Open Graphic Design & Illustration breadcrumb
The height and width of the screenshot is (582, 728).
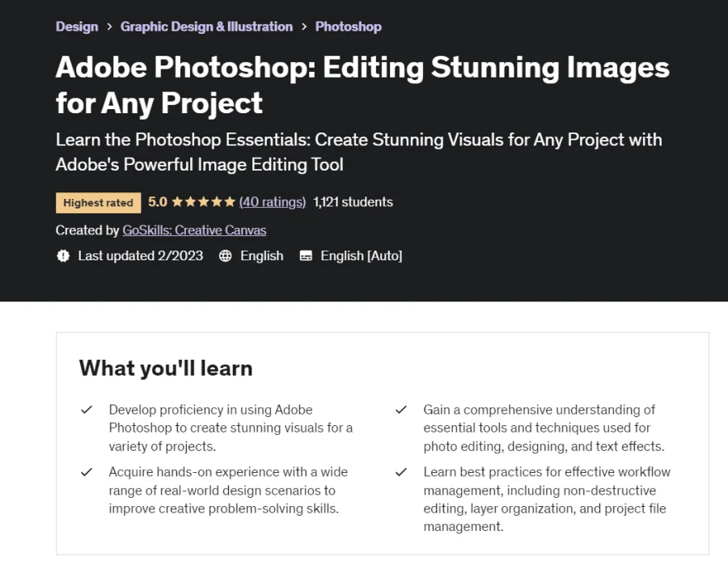(206, 27)
